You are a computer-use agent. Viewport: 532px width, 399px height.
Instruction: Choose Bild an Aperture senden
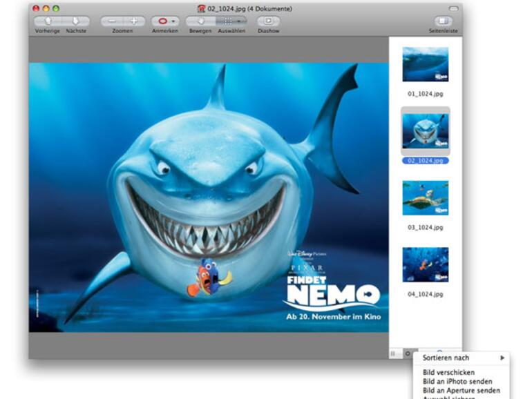tap(462, 391)
